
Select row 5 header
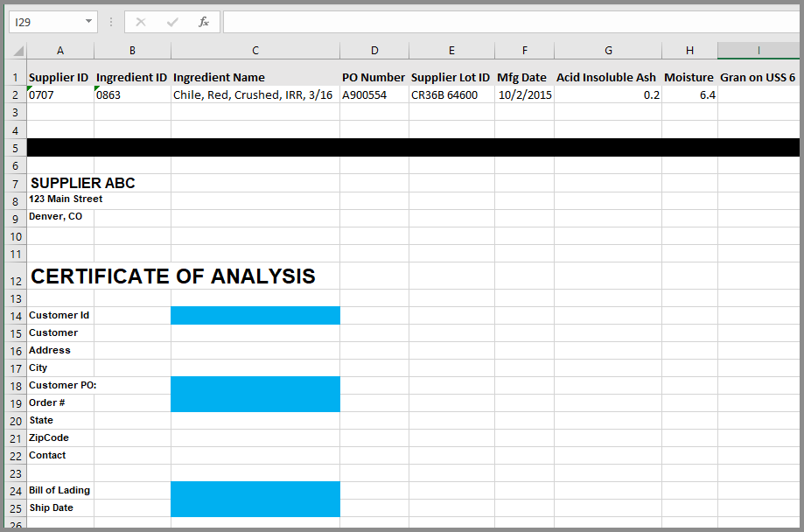point(16,148)
